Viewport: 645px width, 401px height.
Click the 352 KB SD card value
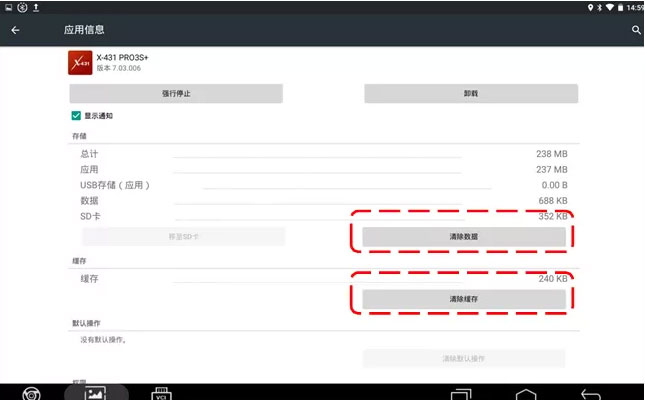pyautogui.click(x=553, y=216)
